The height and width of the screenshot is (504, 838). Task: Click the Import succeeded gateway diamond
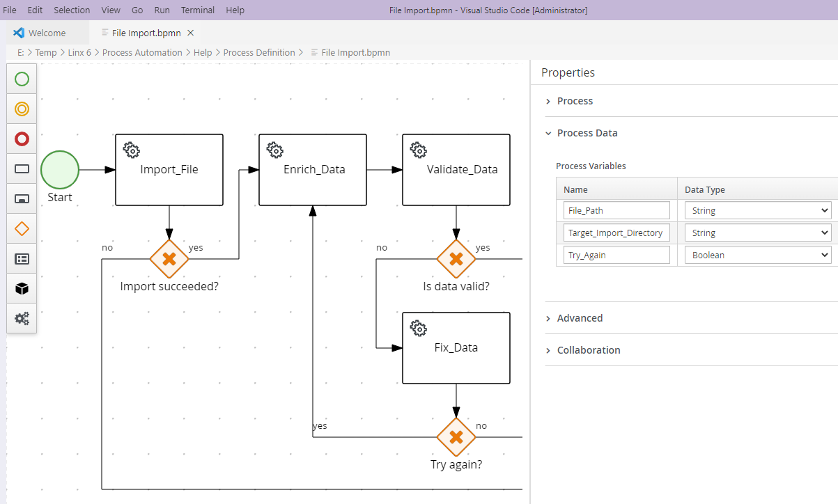(x=169, y=259)
